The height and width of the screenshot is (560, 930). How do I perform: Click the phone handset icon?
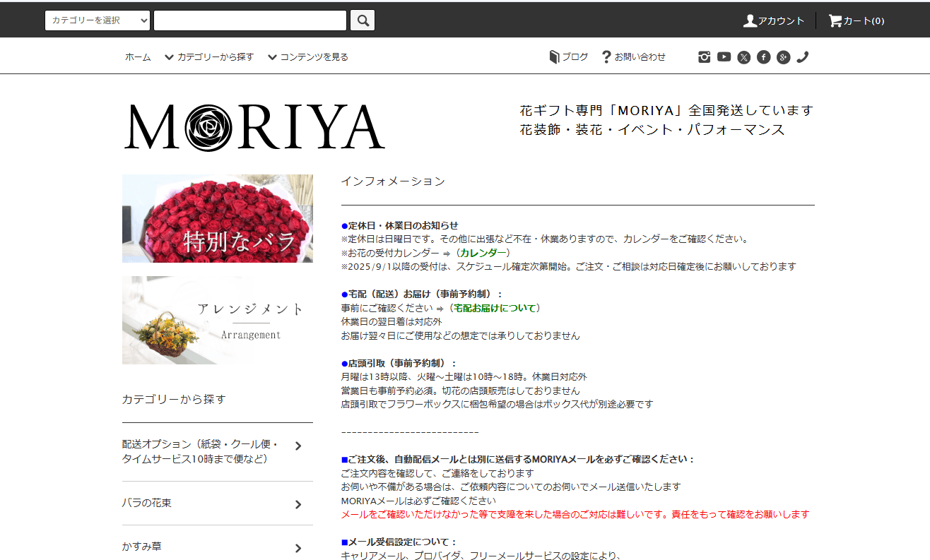(802, 57)
